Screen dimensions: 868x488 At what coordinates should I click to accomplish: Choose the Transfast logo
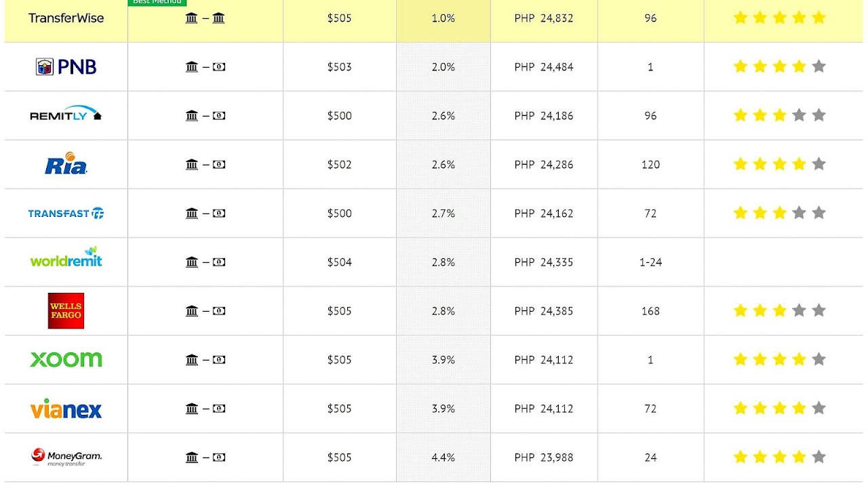(x=66, y=213)
